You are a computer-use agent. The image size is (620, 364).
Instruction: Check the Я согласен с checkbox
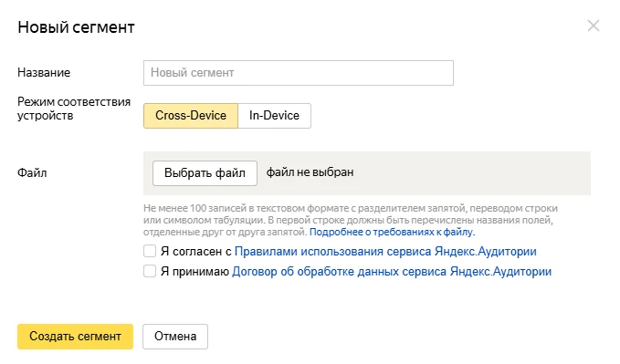(150, 251)
